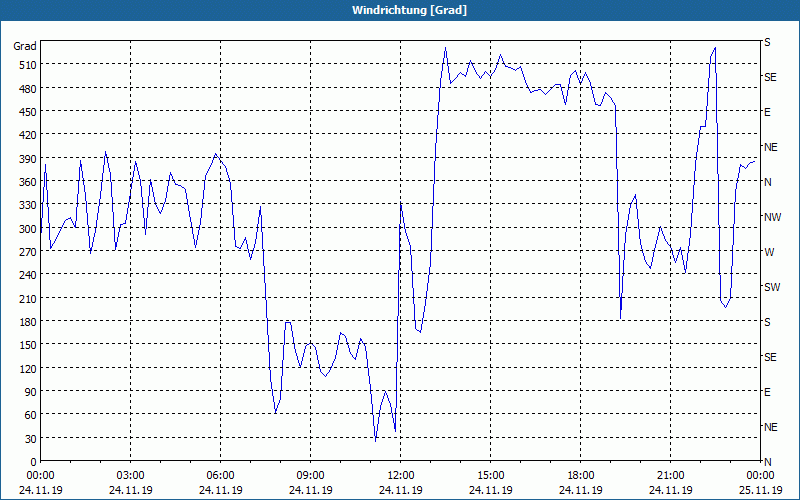The image size is (800, 500).
Task: Select the 270 y-axis value
Action: 28,252
